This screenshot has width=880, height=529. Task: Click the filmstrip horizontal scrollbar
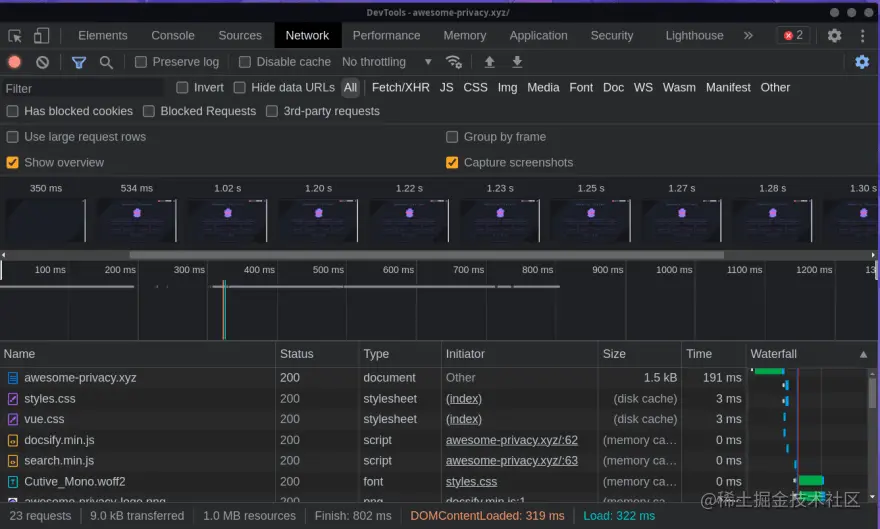pos(427,255)
